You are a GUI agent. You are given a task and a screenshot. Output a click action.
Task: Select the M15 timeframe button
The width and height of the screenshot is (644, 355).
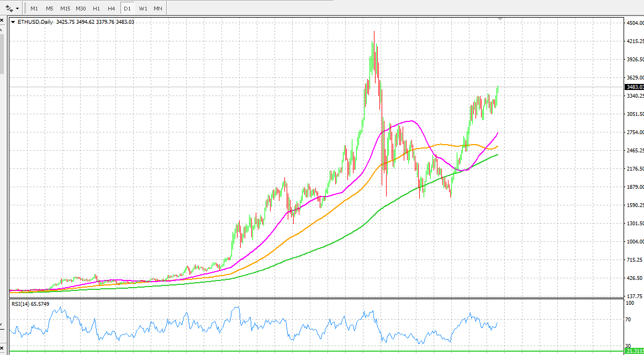pos(65,8)
